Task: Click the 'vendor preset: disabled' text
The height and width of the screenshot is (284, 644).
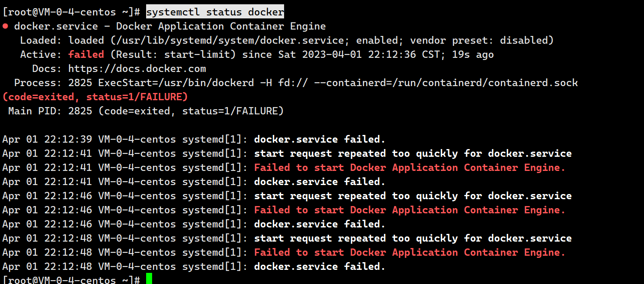Action: click(x=479, y=40)
